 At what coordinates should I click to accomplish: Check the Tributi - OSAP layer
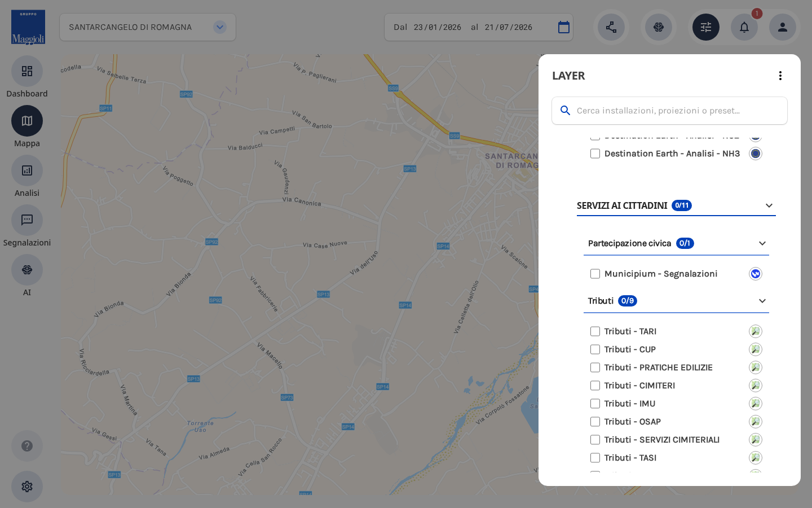pyautogui.click(x=595, y=422)
